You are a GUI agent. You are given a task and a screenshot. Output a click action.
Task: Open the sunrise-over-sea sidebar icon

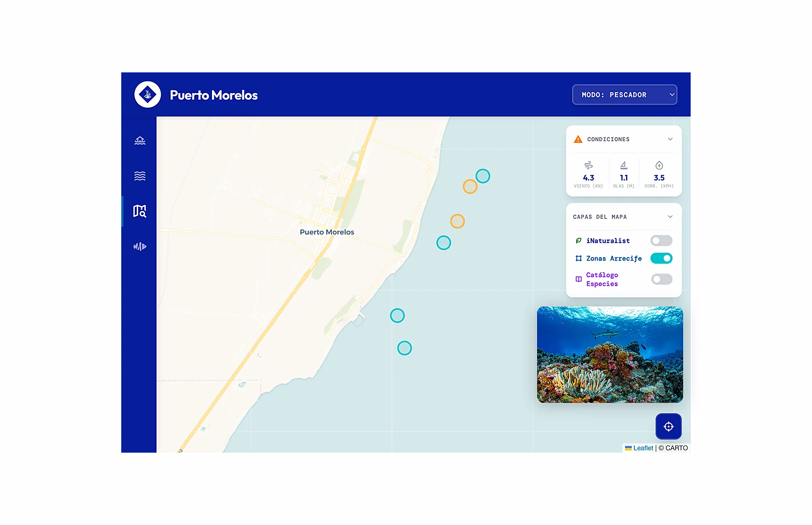(140, 141)
